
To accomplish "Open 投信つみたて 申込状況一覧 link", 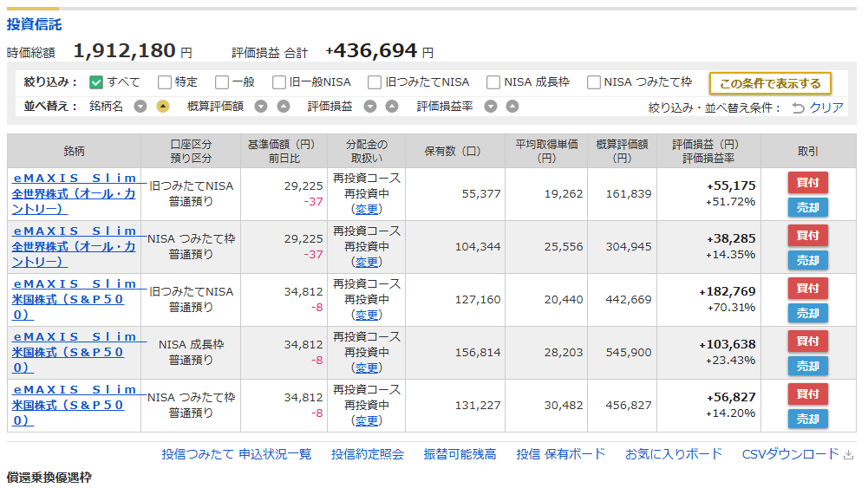I will tap(236, 454).
